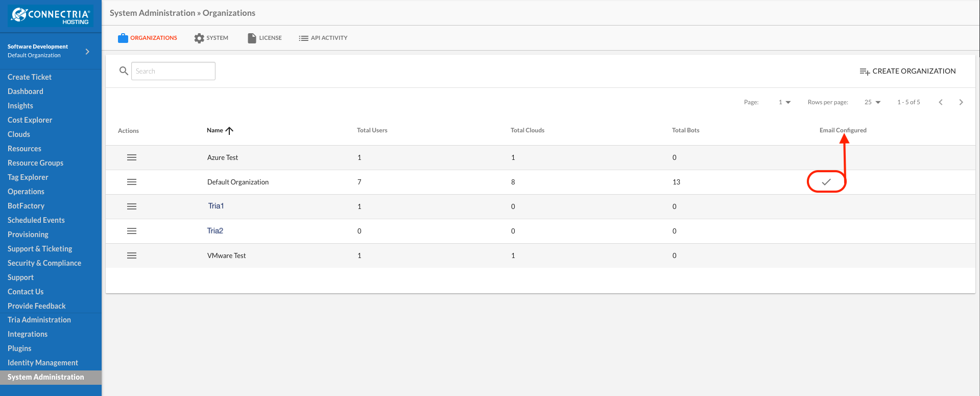This screenshot has width=980, height=396.
Task: Open actions menu for Azure Test
Action: [132, 157]
